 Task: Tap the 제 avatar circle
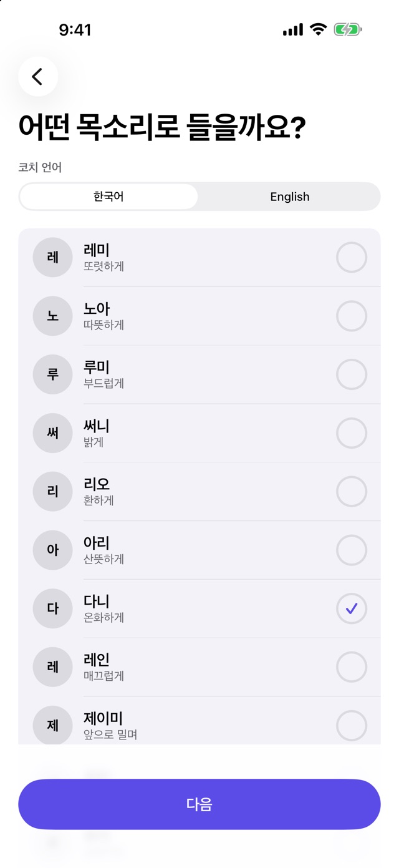(53, 725)
